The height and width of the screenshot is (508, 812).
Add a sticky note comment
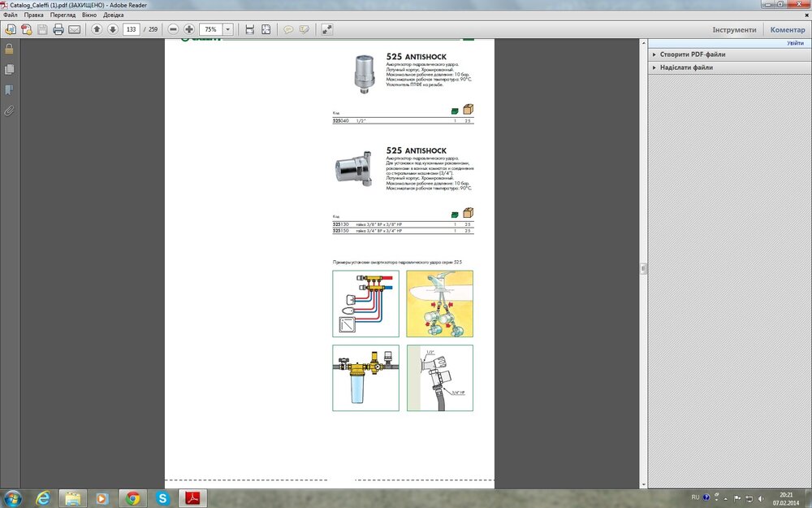coord(287,30)
